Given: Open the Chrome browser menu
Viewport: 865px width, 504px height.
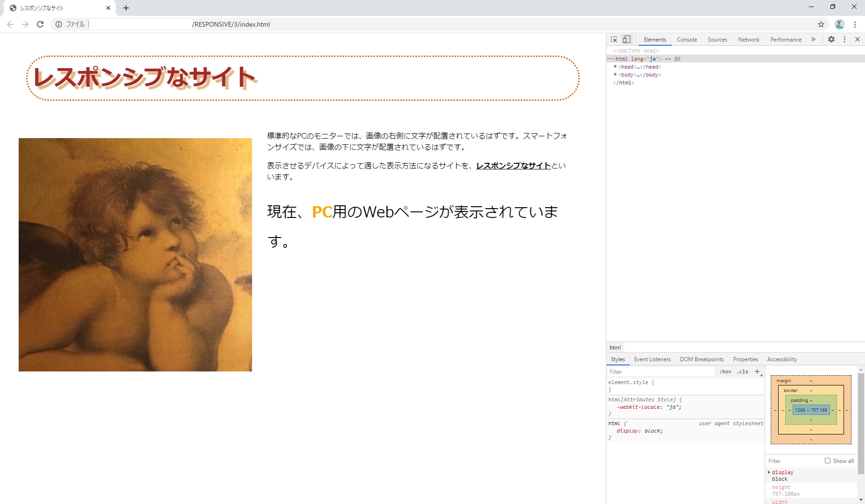Looking at the screenshot, I should pos(855,24).
